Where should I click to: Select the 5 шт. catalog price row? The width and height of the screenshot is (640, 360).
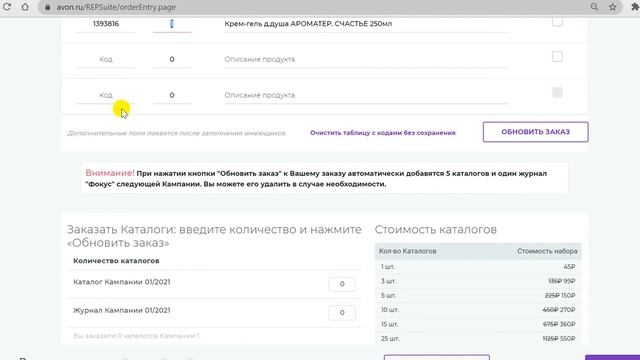tap(478, 295)
